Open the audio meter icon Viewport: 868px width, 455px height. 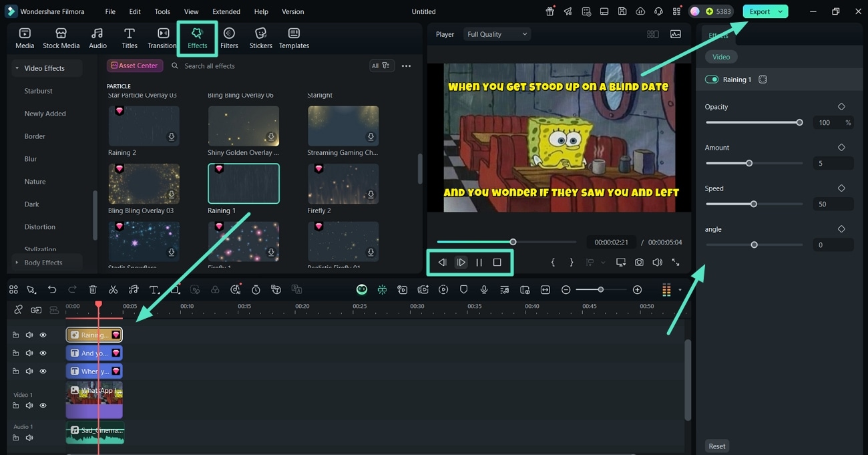pyautogui.click(x=666, y=289)
